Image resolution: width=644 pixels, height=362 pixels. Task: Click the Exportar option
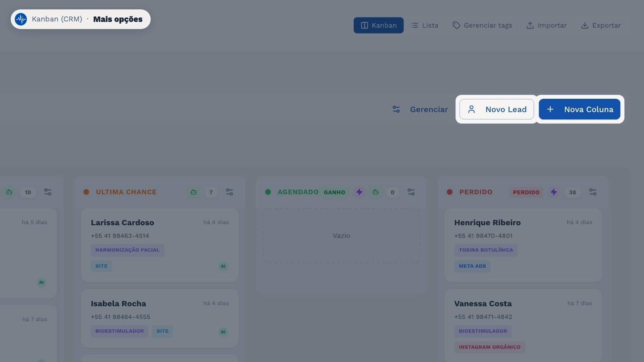601,25
